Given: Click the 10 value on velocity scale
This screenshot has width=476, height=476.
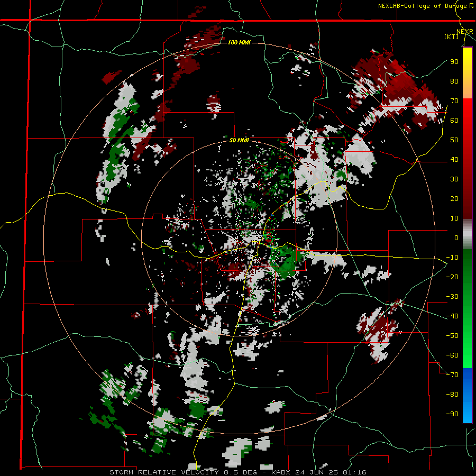Looking at the screenshot, I should pos(454,218).
